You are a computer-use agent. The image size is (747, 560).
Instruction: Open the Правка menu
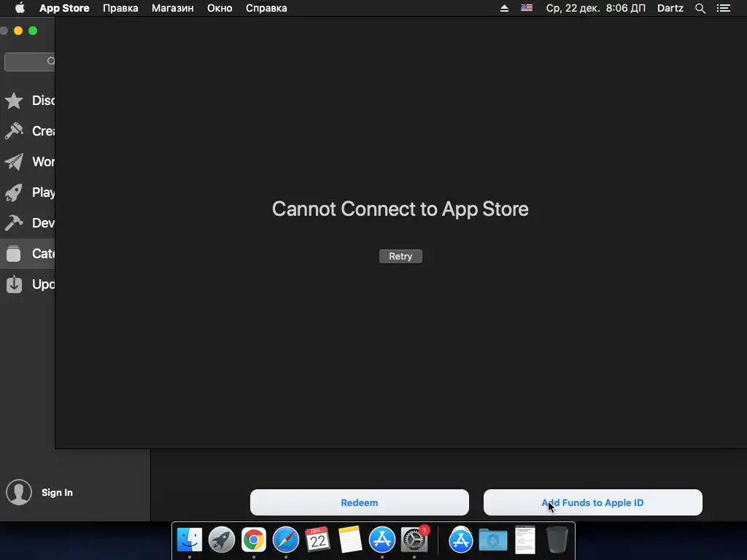tap(120, 8)
